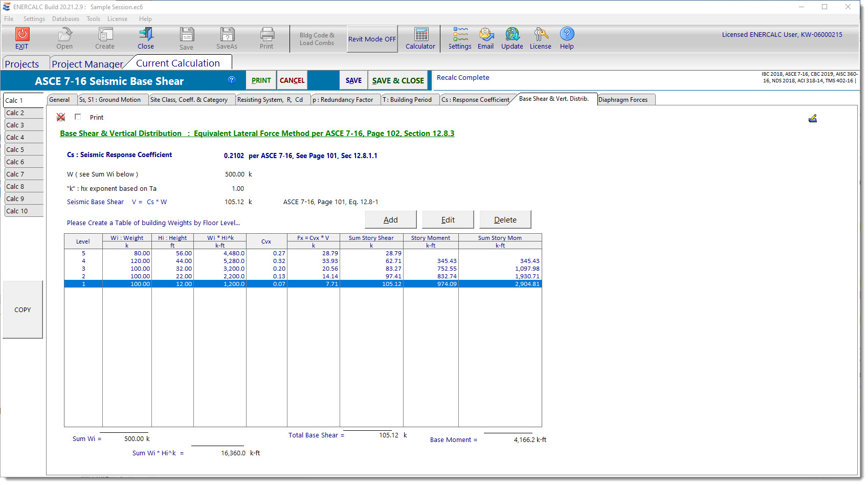Viewport: 868px width, 485px height.
Task: Select the Level 3 row in table
Action: tap(302, 269)
